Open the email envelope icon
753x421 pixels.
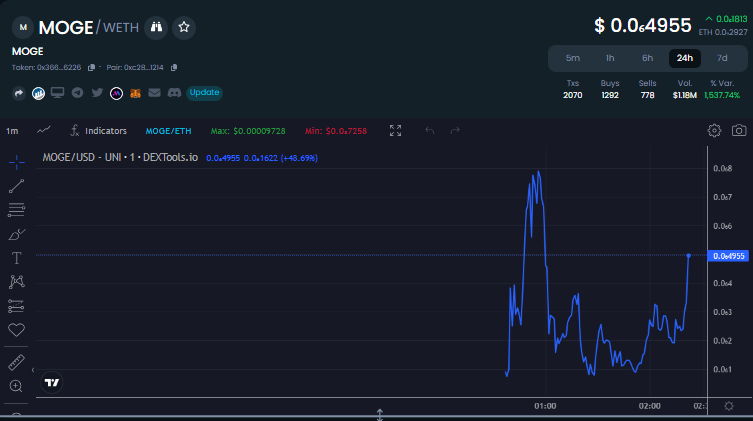[154, 93]
